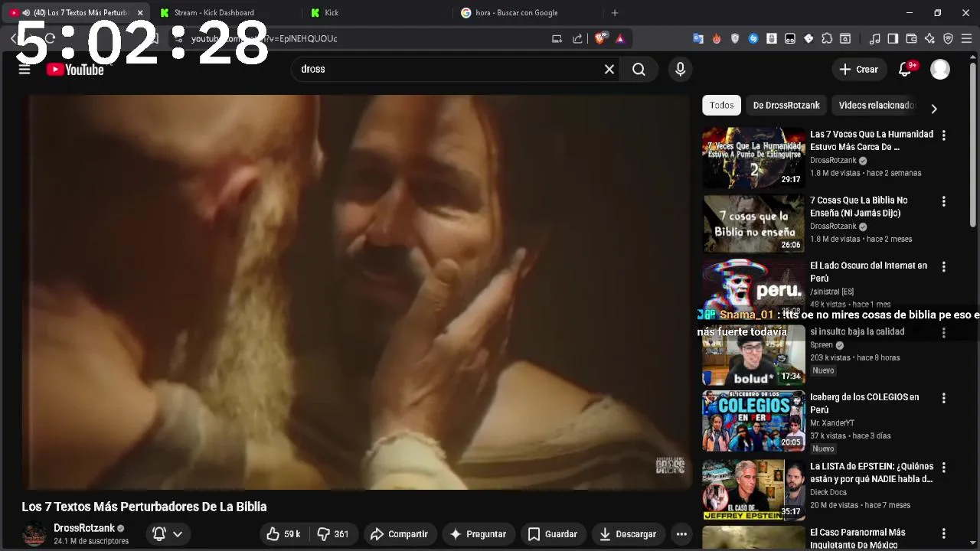Toggle the browser sidebar panel icon
The width and height of the screenshot is (980, 551).
point(893,38)
